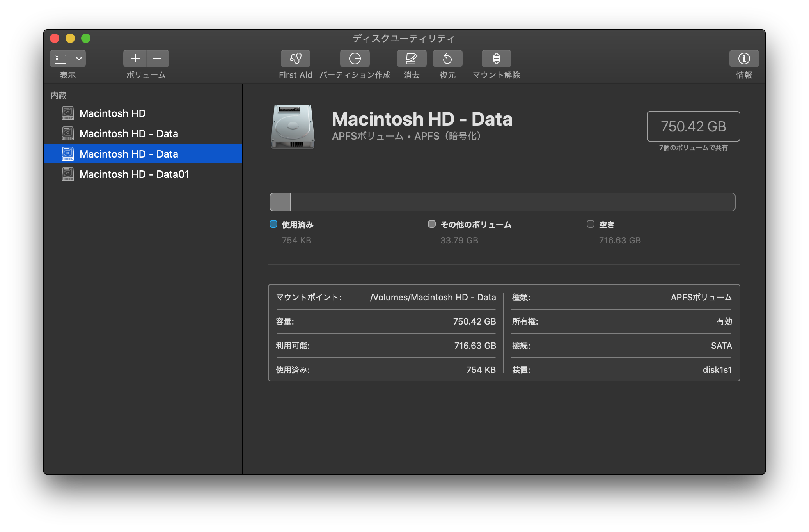Click the disk usage bar
Screen dimensions: 809x532
[502, 202]
